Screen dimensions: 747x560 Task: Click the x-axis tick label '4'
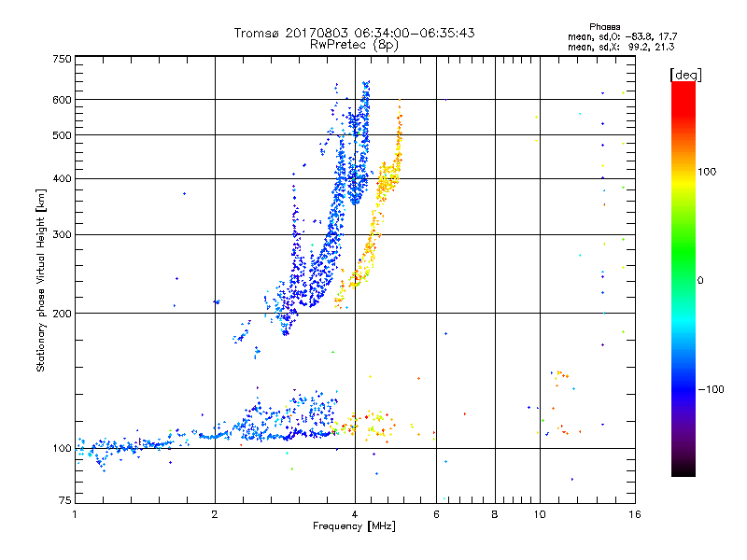pyautogui.click(x=355, y=514)
